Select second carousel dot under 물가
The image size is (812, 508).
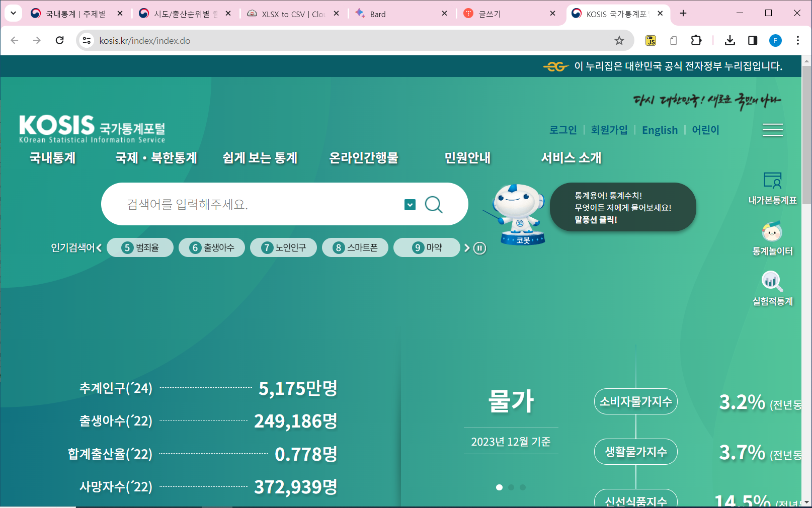(511, 487)
